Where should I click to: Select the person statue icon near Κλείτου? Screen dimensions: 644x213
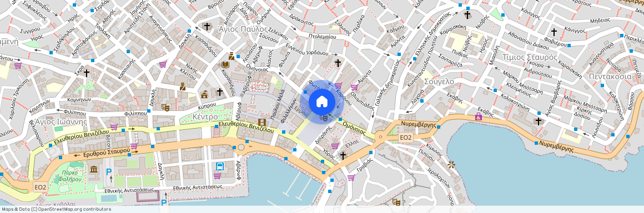coord(182,87)
